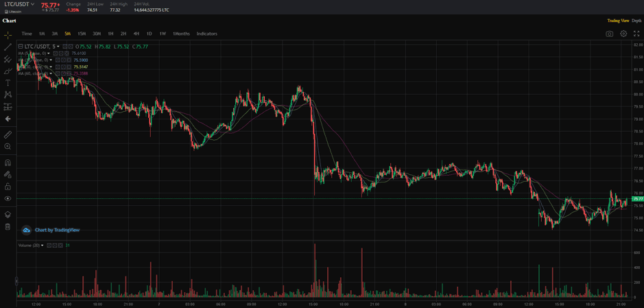The width and height of the screenshot is (644, 308).
Task: Click the camera screenshot icon
Action: (609, 34)
